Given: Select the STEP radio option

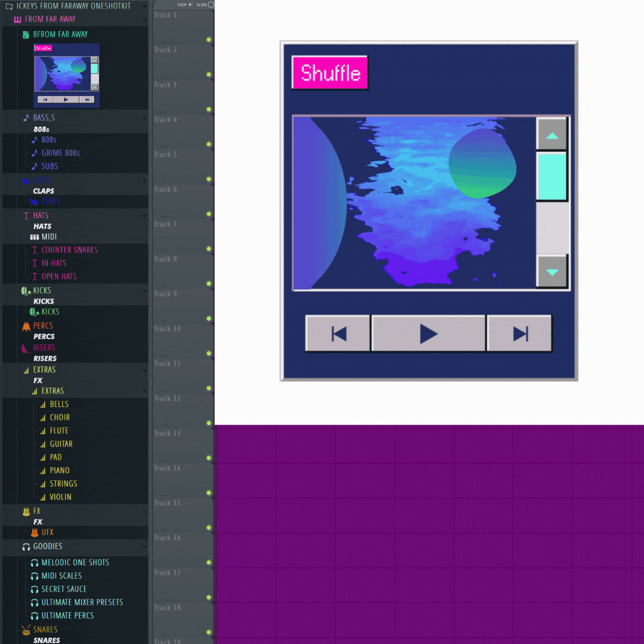Looking at the screenshot, I should point(190,5).
